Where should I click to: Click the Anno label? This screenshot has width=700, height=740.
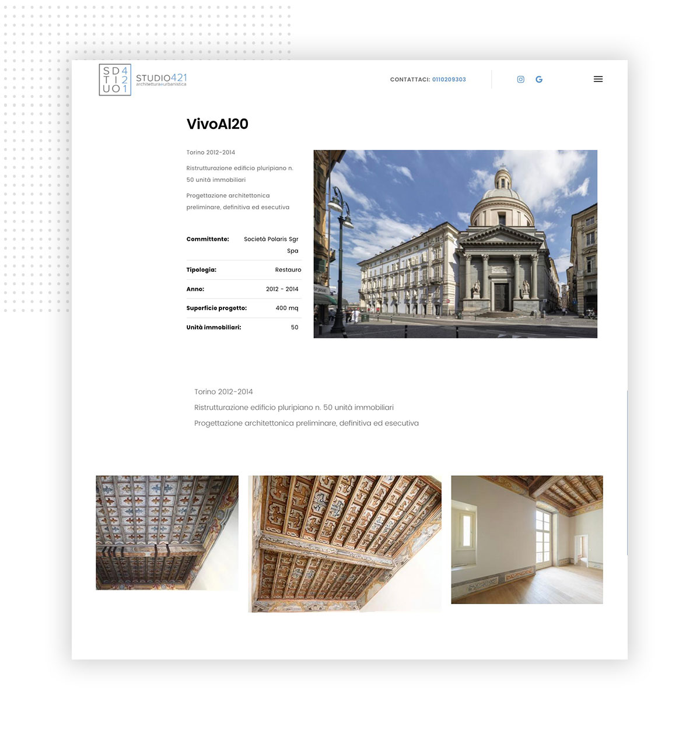(x=195, y=289)
